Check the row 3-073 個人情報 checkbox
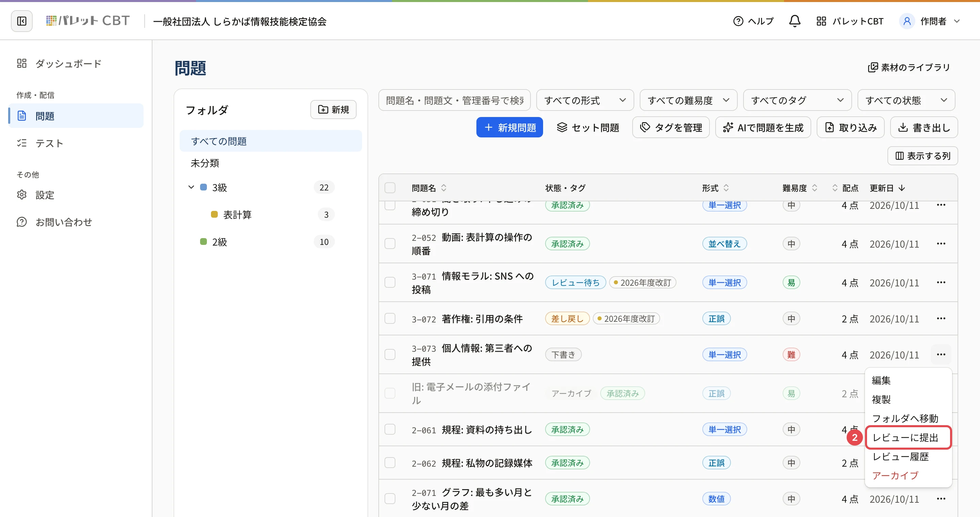Image resolution: width=980 pixels, height=517 pixels. pos(390,355)
